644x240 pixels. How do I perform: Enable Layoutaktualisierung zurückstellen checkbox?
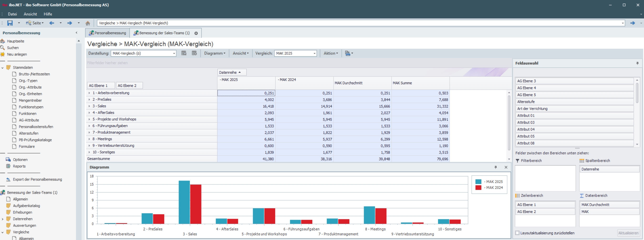pos(517,233)
